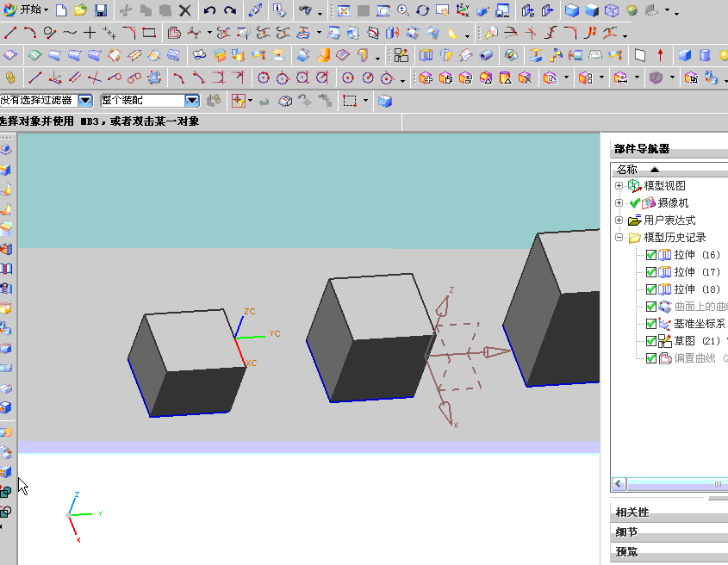The width and height of the screenshot is (728, 565).
Task: Toggle checkbox for 基准坐标系
Action: (x=651, y=324)
